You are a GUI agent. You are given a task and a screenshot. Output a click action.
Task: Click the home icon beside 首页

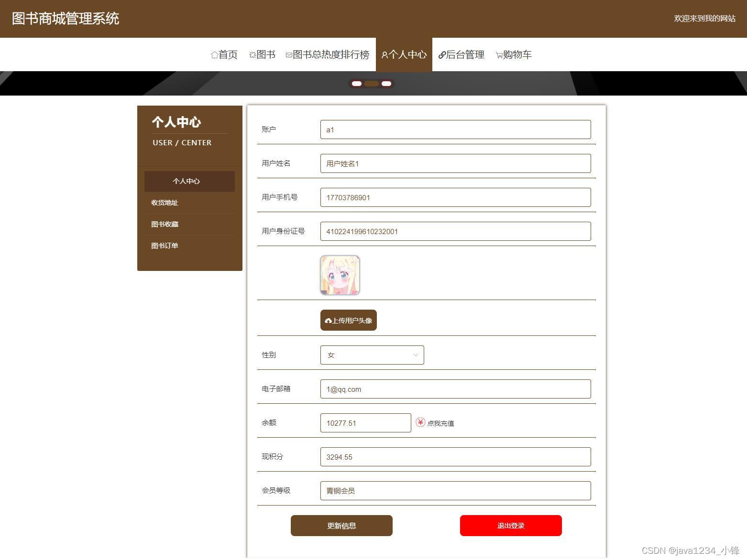coord(214,54)
